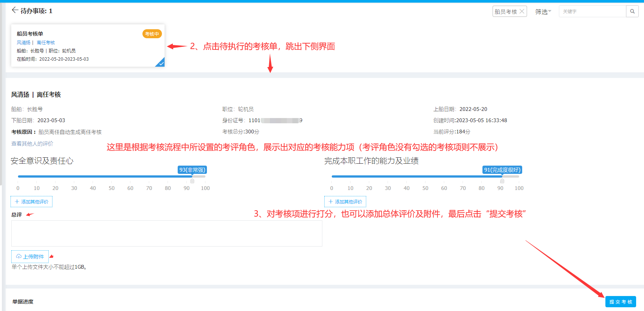This screenshot has height=311, width=644.
Task: Click the 上船日期 2022-05-20 value
Action: [473, 109]
